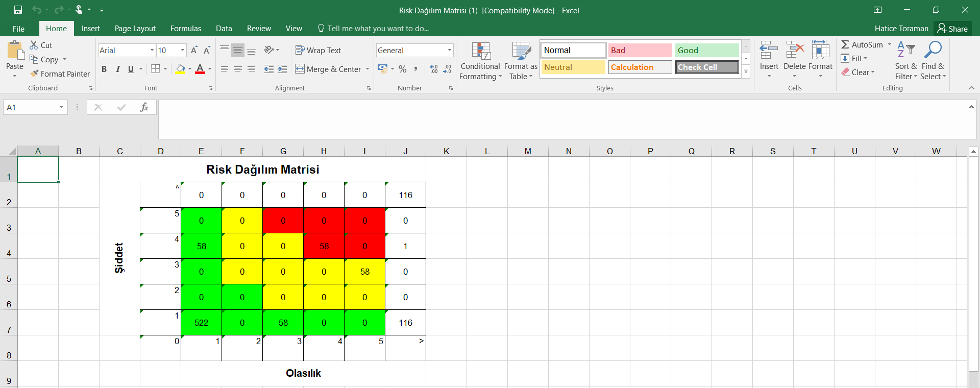This screenshot has height=388, width=980.
Task: Apply the Bad cell style swatch
Action: point(640,50)
